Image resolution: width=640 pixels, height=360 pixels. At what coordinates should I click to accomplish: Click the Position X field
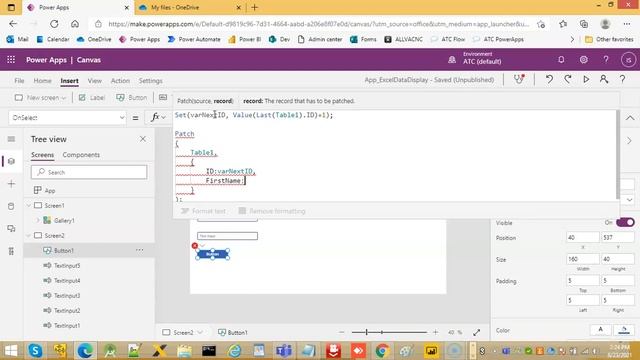point(582,237)
